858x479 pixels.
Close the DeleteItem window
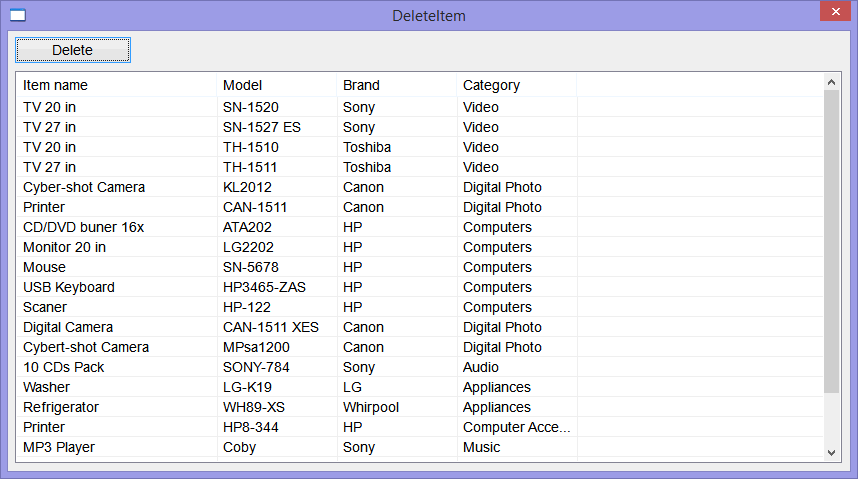coord(835,11)
